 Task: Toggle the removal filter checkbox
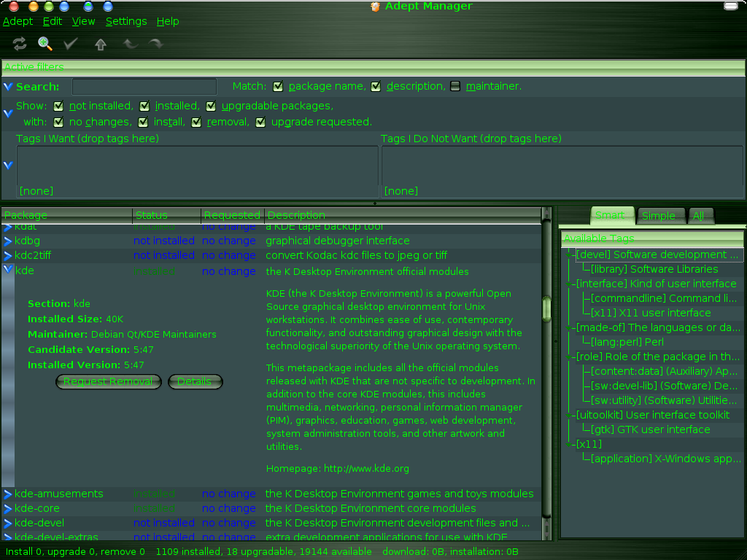pos(196,122)
